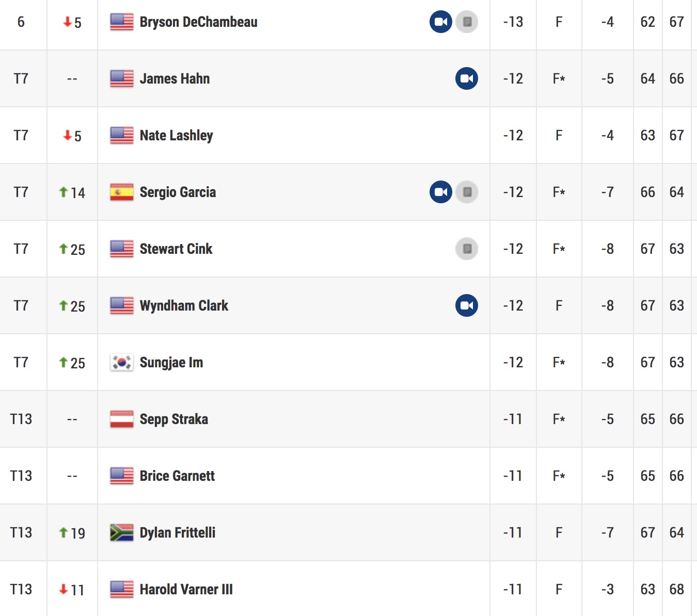Screen dimensions: 697x616
Task: Open Harold Varner III player link
Action: pos(186,589)
